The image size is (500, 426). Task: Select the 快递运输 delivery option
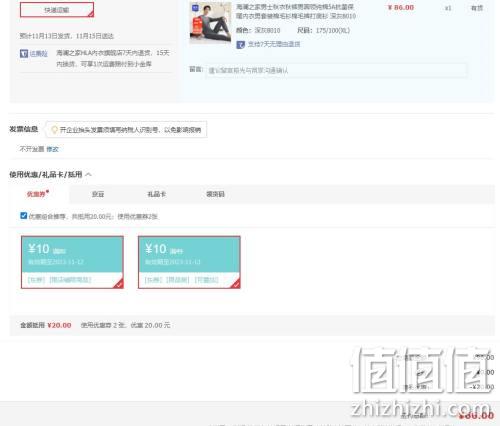click(x=57, y=10)
